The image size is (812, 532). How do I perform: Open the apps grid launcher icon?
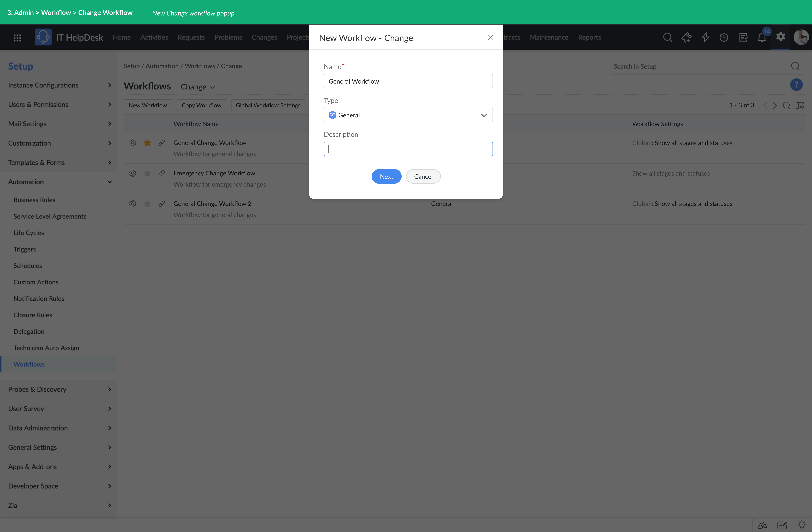[x=17, y=38]
